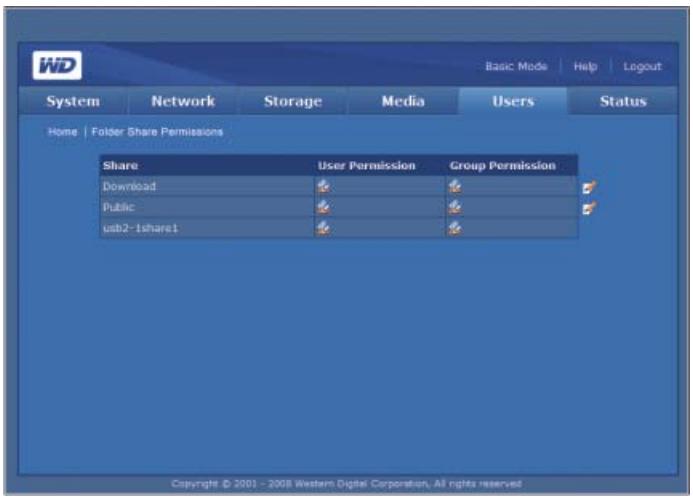Select the Download share name
693x498 pixels.
coord(129,186)
